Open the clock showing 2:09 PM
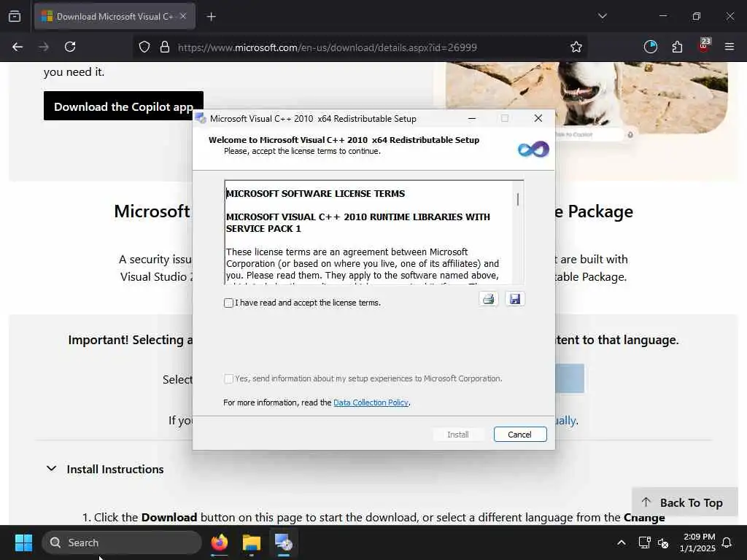Viewport: 747px width, 560px height. point(697,542)
